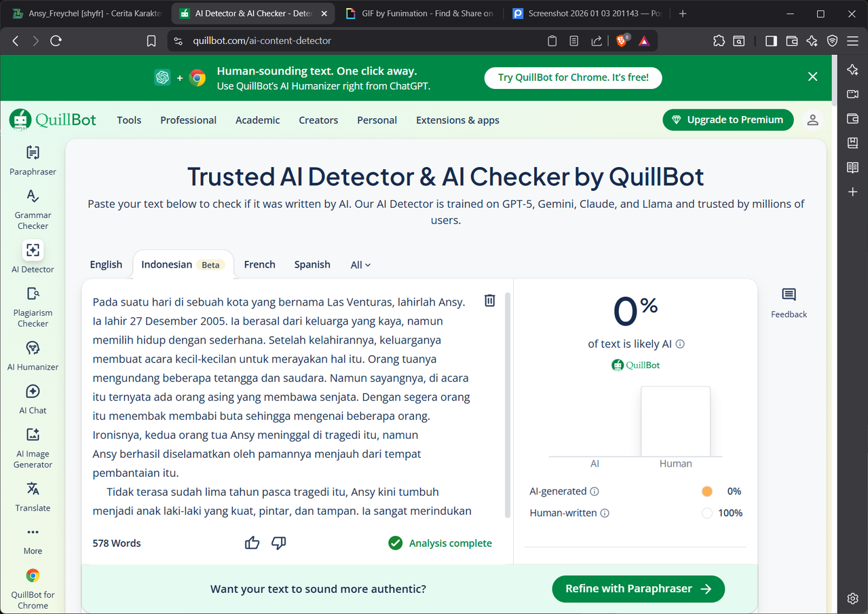Share this page from address bar
Viewport: 868px width, 614px height.
click(x=597, y=41)
